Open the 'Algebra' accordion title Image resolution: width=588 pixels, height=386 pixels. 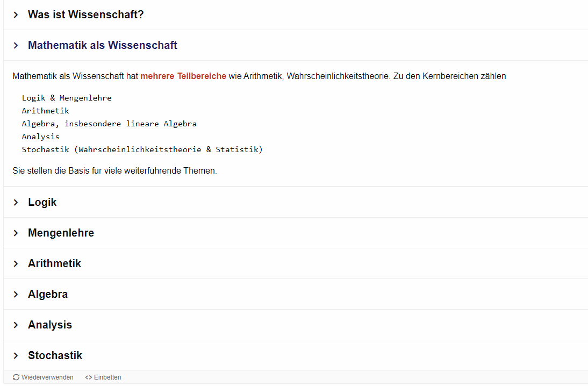48,295
